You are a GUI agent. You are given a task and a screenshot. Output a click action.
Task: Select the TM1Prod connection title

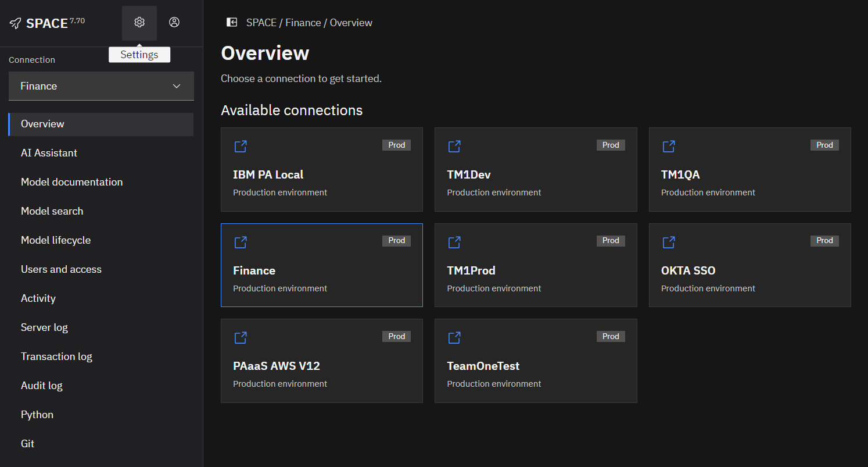[x=471, y=270]
